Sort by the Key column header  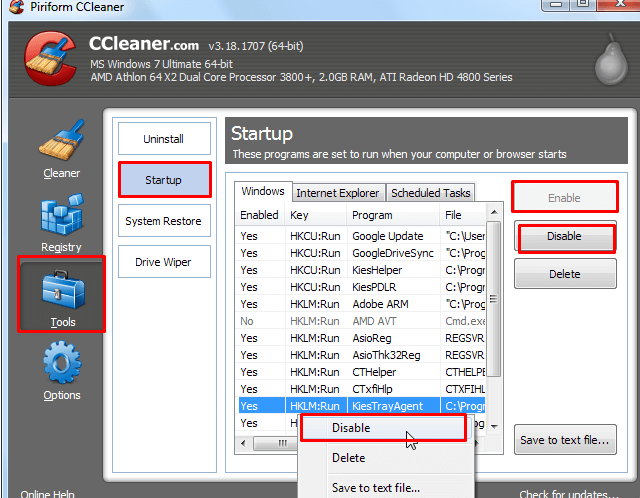pos(316,215)
